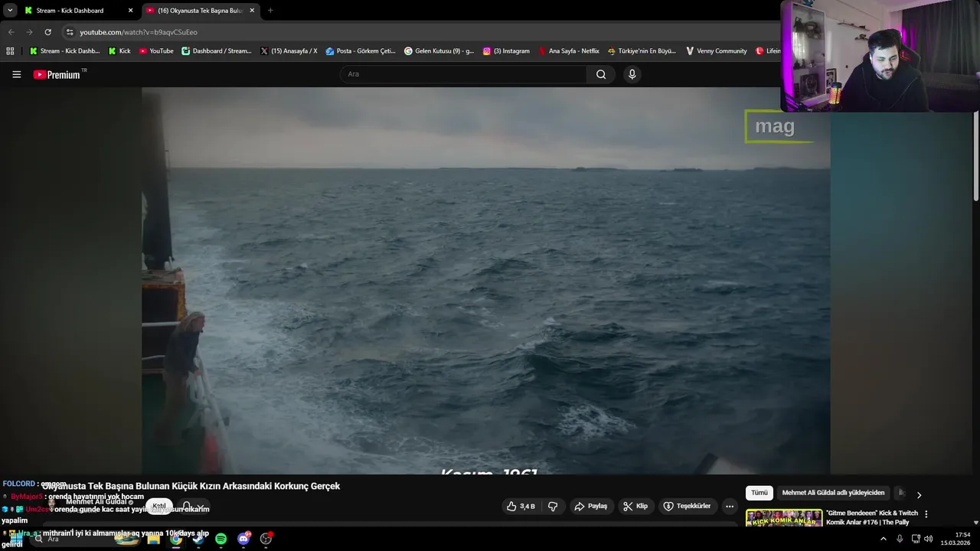Open the '(3) Instagram' bookmark
The width and height of the screenshot is (980, 551).
click(x=505, y=51)
